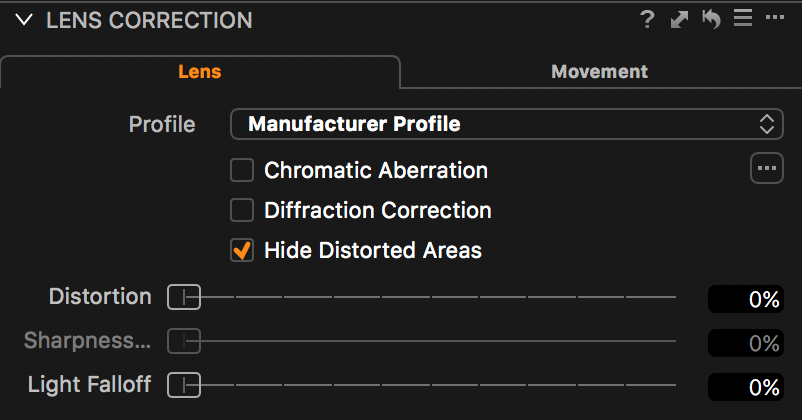The height and width of the screenshot is (420, 802).
Task: Click the Distortion slider handle
Action: pyautogui.click(x=184, y=297)
